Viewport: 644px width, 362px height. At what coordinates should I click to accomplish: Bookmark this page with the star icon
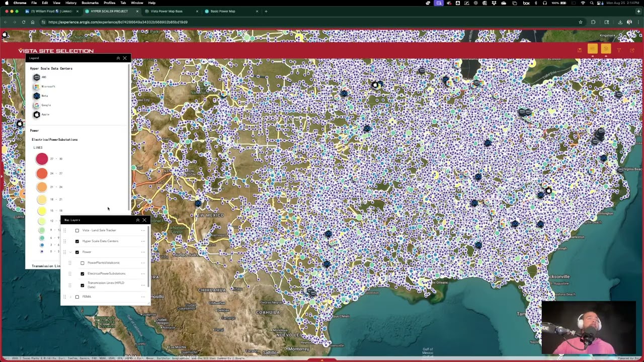pos(581,22)
